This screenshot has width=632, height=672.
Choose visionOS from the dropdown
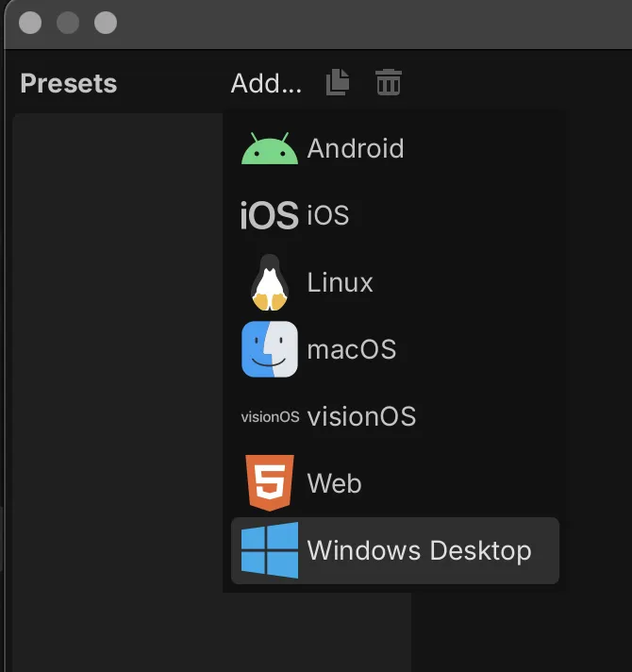[x=395, y=416]
